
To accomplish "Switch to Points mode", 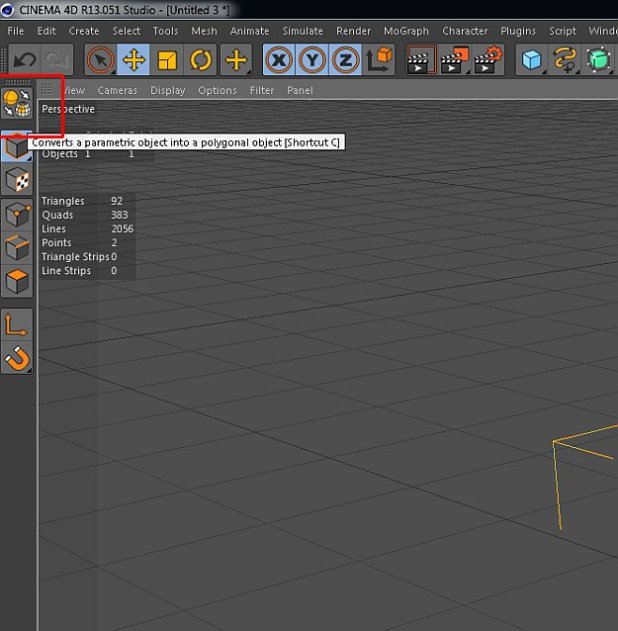I will (x=17, y=215).
